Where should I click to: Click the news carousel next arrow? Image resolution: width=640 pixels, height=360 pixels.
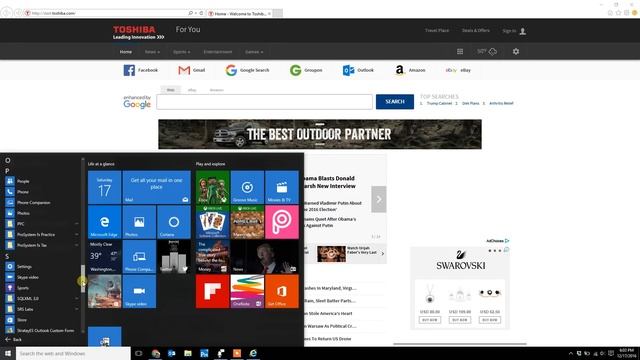(x=378, y=199)
